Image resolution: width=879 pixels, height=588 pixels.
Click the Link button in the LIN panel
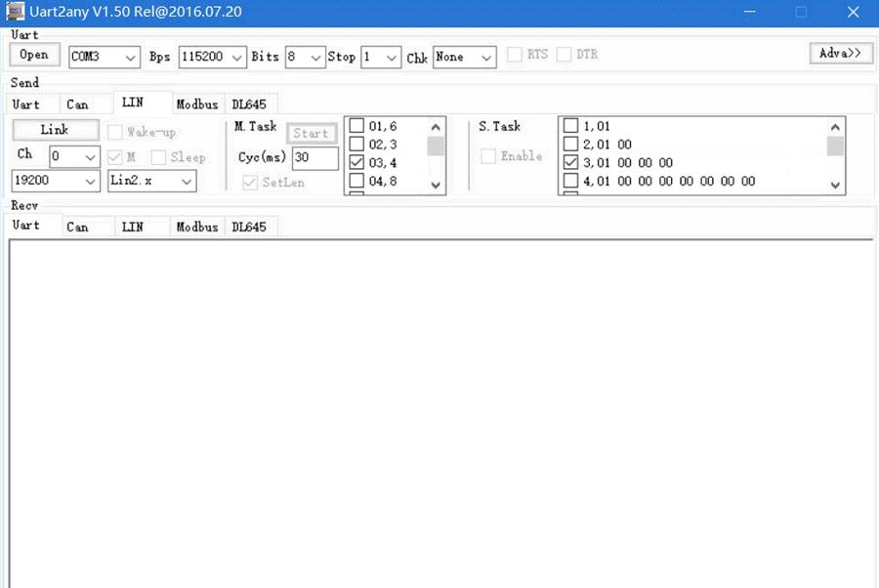55,129
